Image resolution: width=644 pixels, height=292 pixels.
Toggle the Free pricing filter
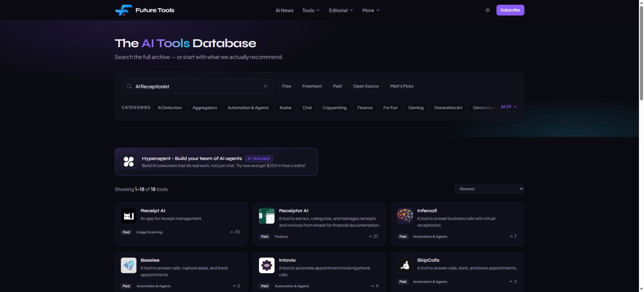click(287, 86)
